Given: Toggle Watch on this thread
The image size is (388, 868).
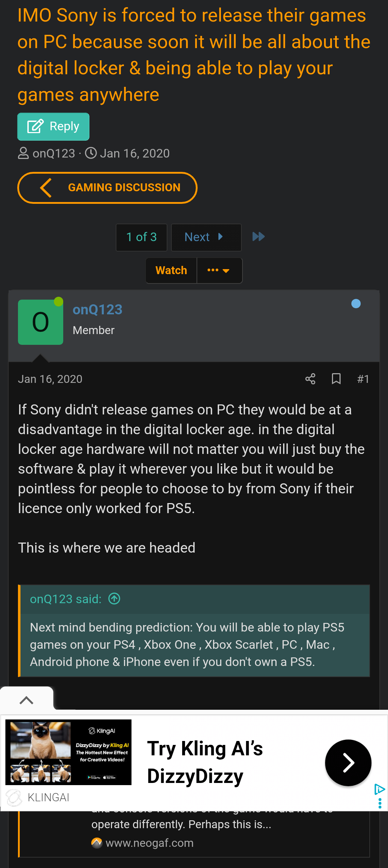Looking at the screenshot, I should point(171,271).
